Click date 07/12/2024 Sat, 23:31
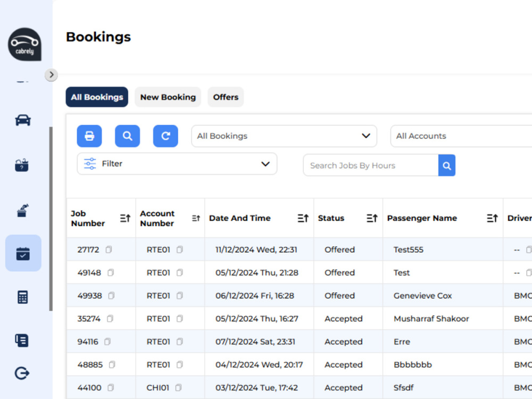 click(255, 342)
